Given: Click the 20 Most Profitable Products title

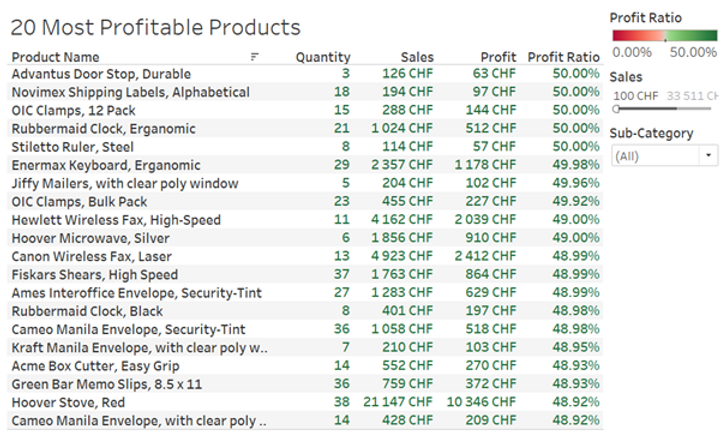Looking at the screenshot, I should point(156,27).
